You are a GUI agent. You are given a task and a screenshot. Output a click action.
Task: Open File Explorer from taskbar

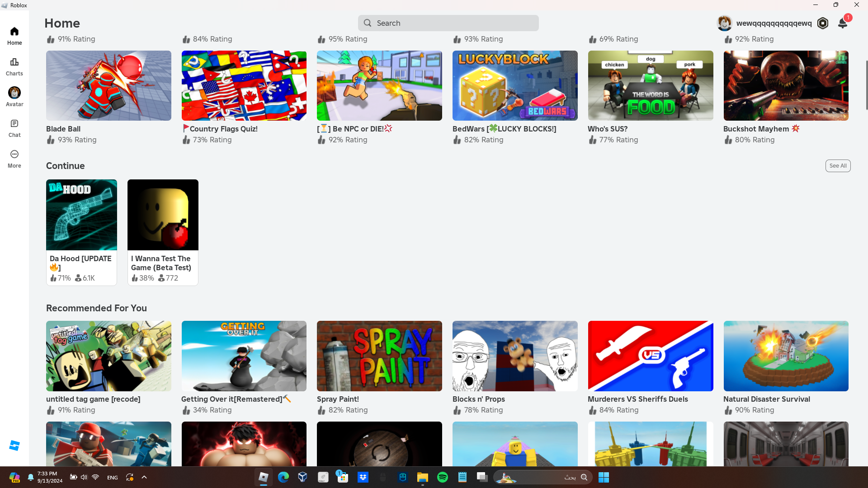(x=423, y=477)
